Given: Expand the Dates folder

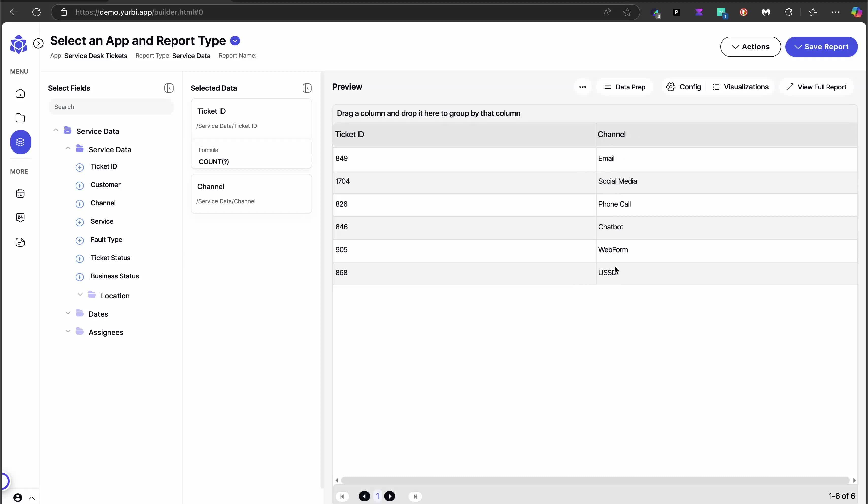Looking at the screenshot, I should point(68,313).
